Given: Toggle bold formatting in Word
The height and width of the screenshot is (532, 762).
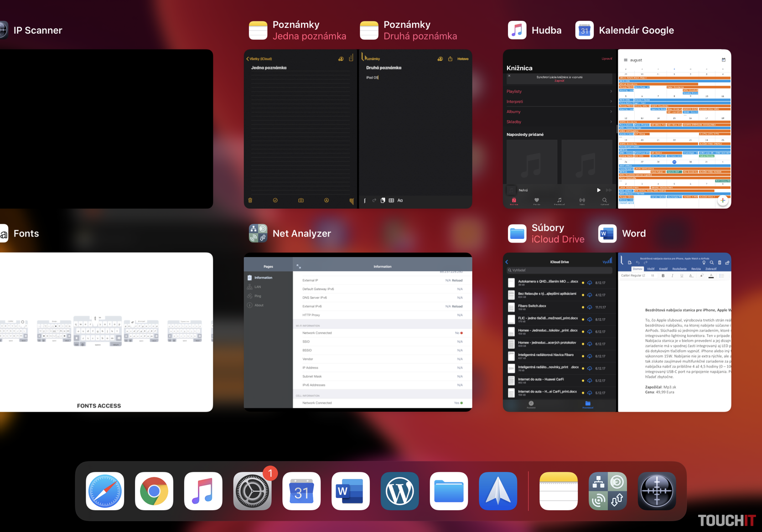Looking at the screenshot, I should (x=663, y=276).
